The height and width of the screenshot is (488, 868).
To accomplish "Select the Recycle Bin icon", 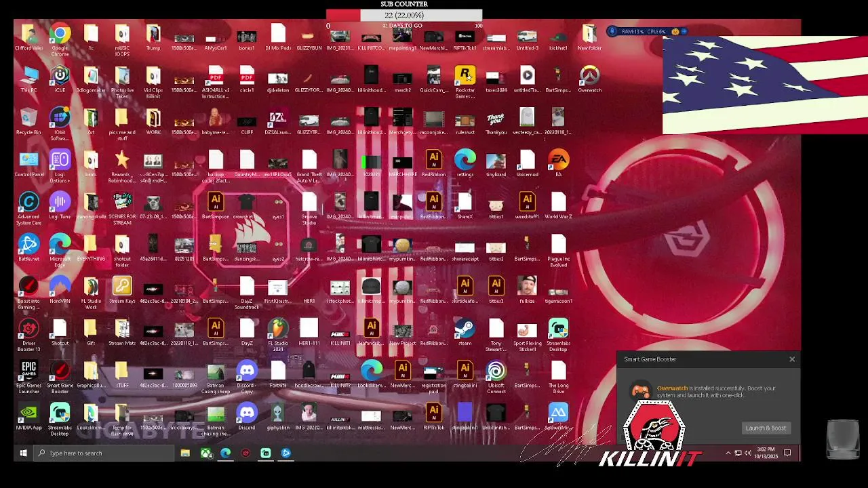I will pos(28,121).
